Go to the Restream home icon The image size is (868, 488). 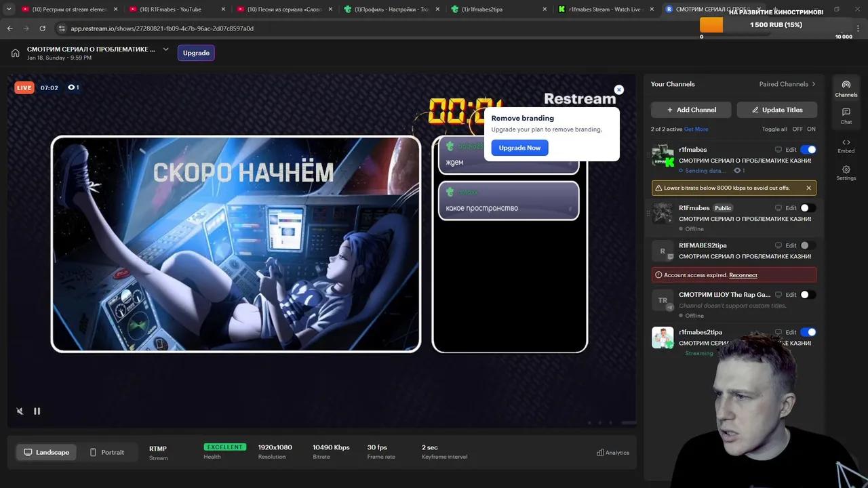(x=15, y=53)
